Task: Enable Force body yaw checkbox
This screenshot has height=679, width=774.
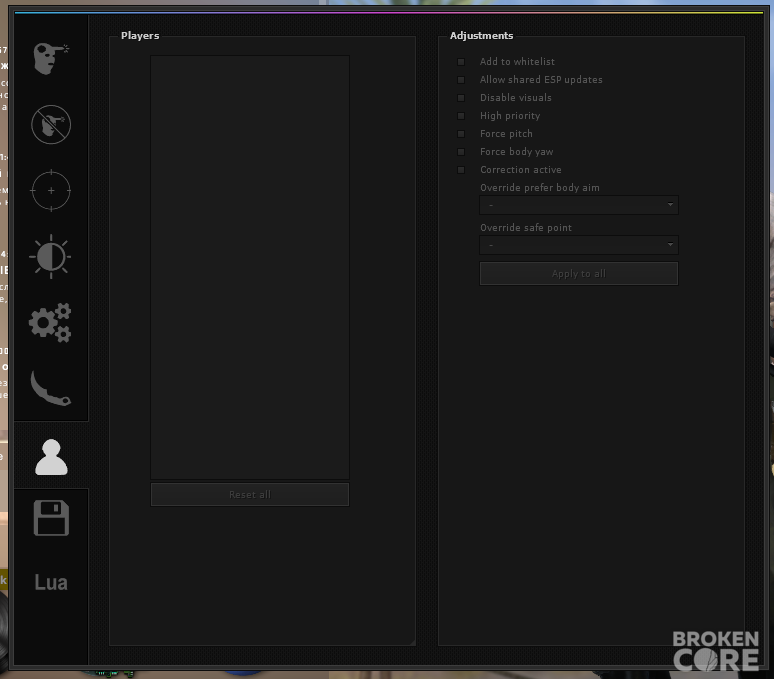Action: 461,152
